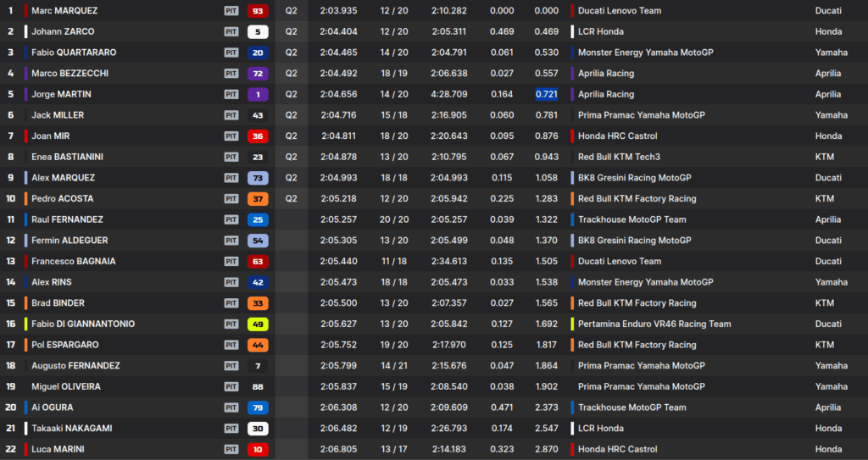
Task: Click the blue number 25 badge
Action: (x=258, y=219)
